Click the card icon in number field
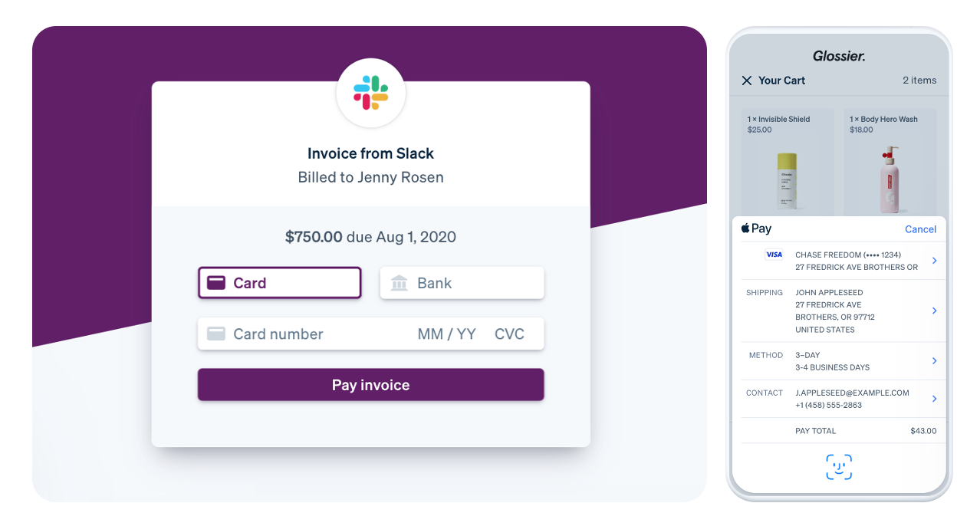Image resolution: width=980 pixels, height=526 pixels. pyautogui.click(x=216, y=334)
